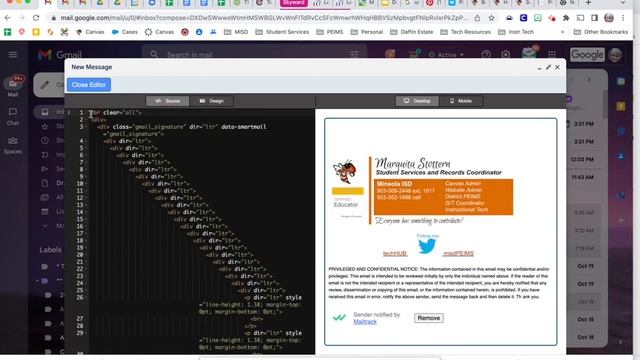Click the browser back arrow
Viewport: 640px width, 360px height.
click(8, 18)
